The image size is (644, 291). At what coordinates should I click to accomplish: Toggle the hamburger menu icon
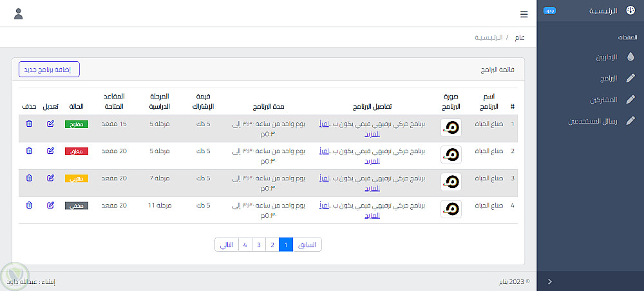pyautogui.click(x=524, y=14)
